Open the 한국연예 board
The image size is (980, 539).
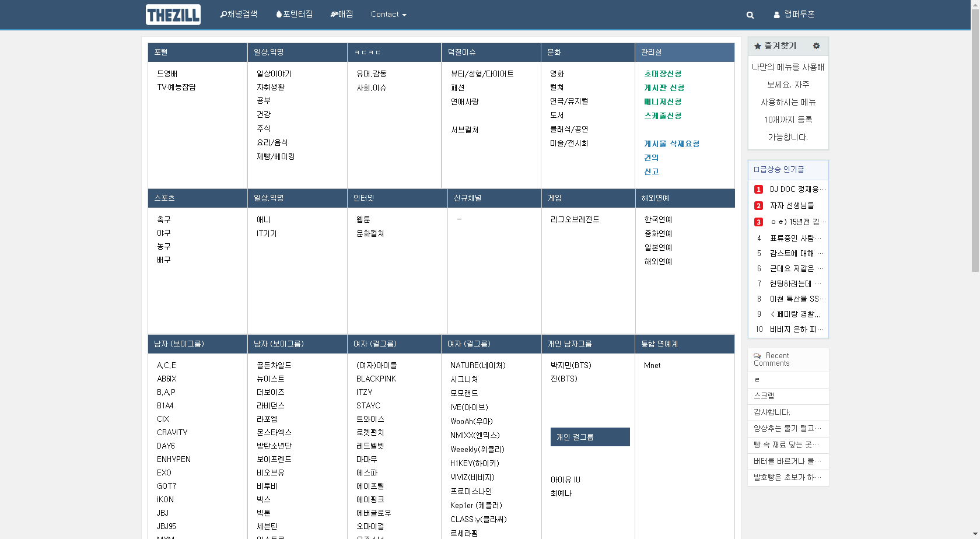pyautogui.click(x=659, y=219)
